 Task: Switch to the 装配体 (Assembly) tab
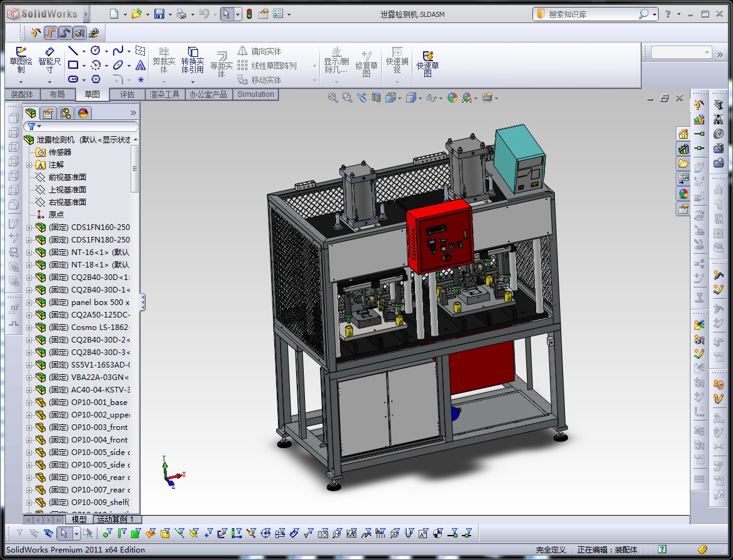coord(22,94)
